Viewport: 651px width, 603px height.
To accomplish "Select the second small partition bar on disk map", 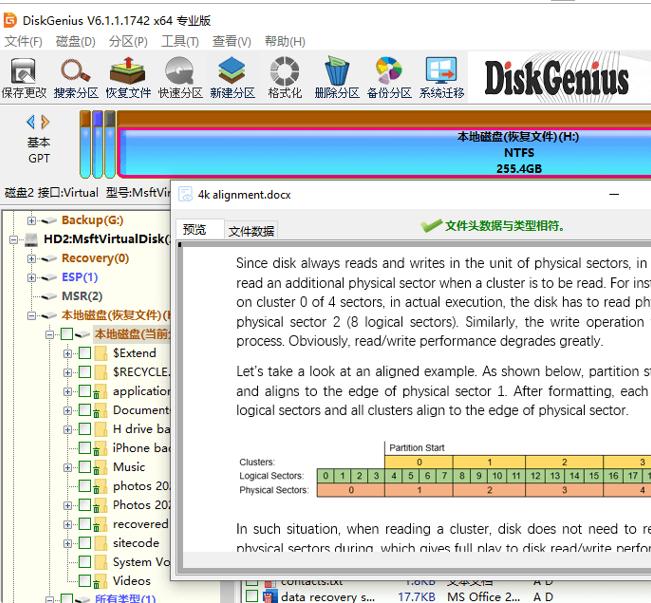I will point(98,144).
